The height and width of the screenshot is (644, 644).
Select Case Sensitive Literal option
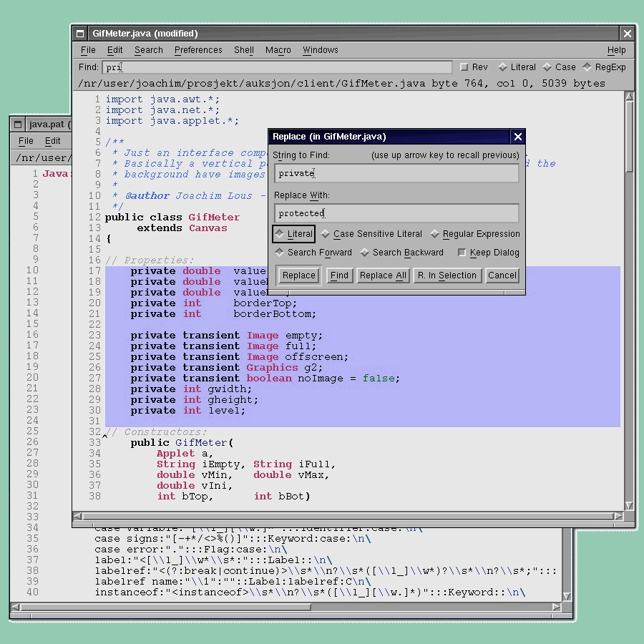[371, 234]
